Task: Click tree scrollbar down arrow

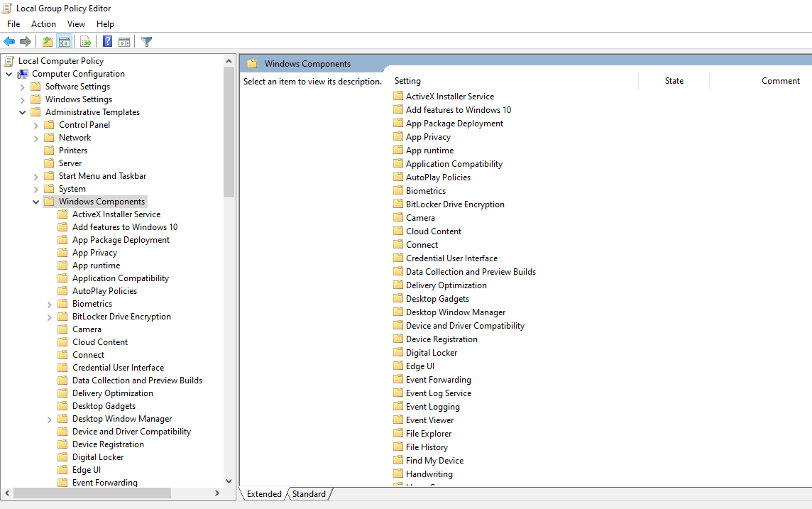Action: [229, 481]
